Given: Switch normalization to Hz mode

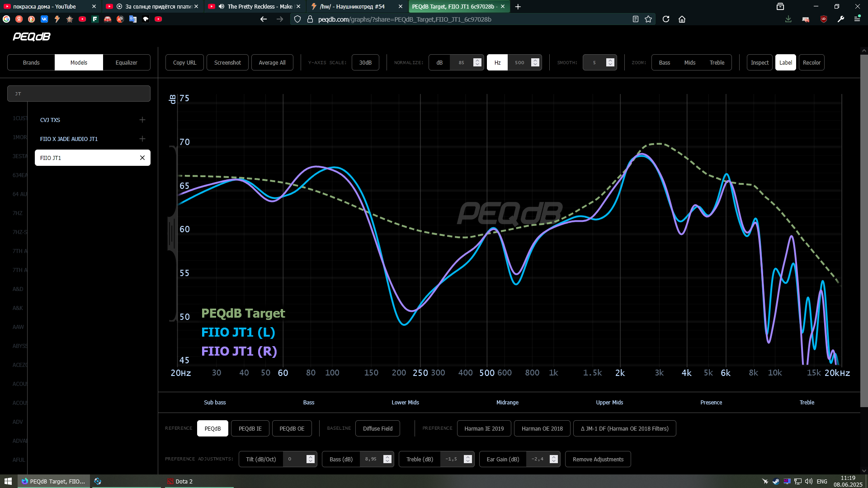Looking at the screenshot, I should pyautogui.click(x=497, y=62).
